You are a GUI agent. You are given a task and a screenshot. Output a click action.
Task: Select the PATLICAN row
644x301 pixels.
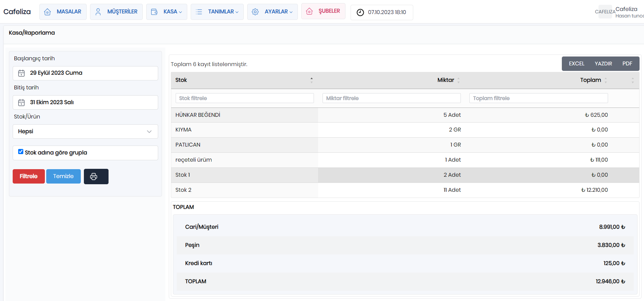[405, 145]
